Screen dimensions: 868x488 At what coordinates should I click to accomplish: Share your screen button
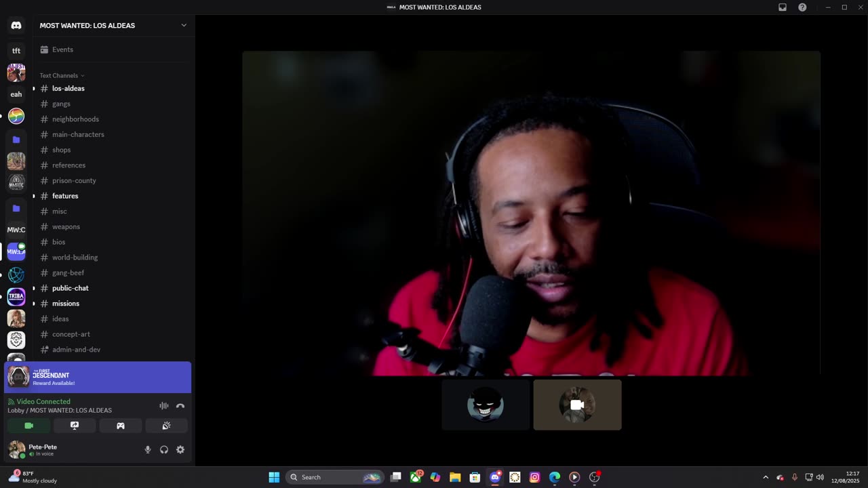click(75, 426)
